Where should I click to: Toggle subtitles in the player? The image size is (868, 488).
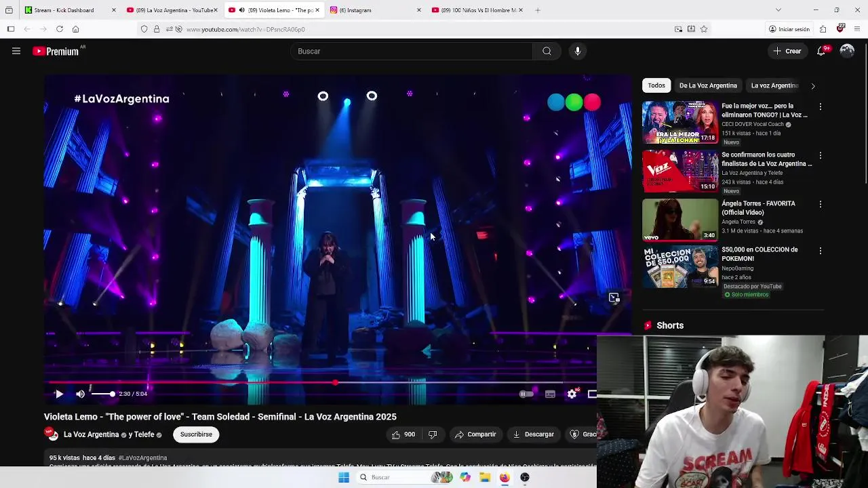[x=550, y=394]
